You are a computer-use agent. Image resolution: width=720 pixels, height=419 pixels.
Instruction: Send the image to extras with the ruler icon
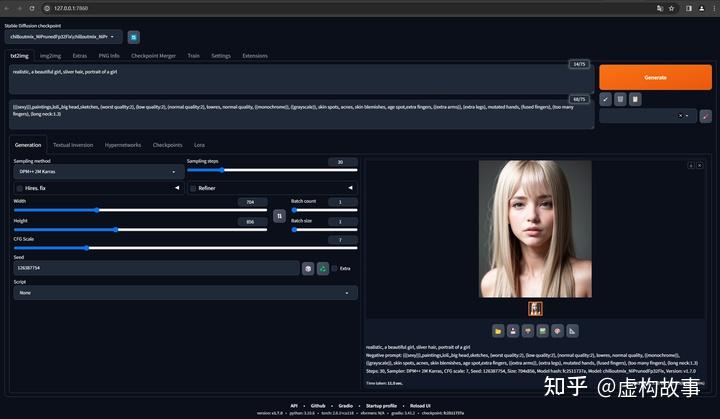click(x=573, y=330)
